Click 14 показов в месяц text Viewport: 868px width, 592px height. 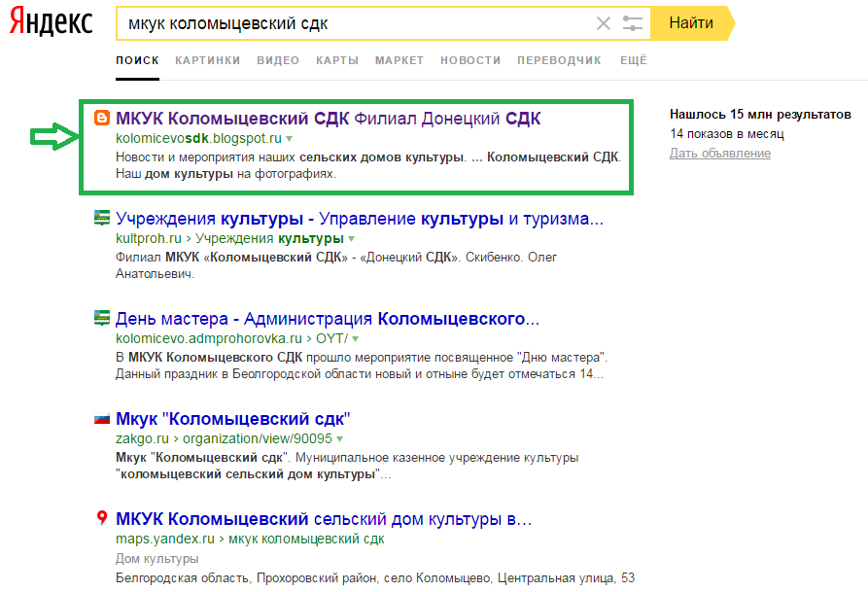[727, 134]
